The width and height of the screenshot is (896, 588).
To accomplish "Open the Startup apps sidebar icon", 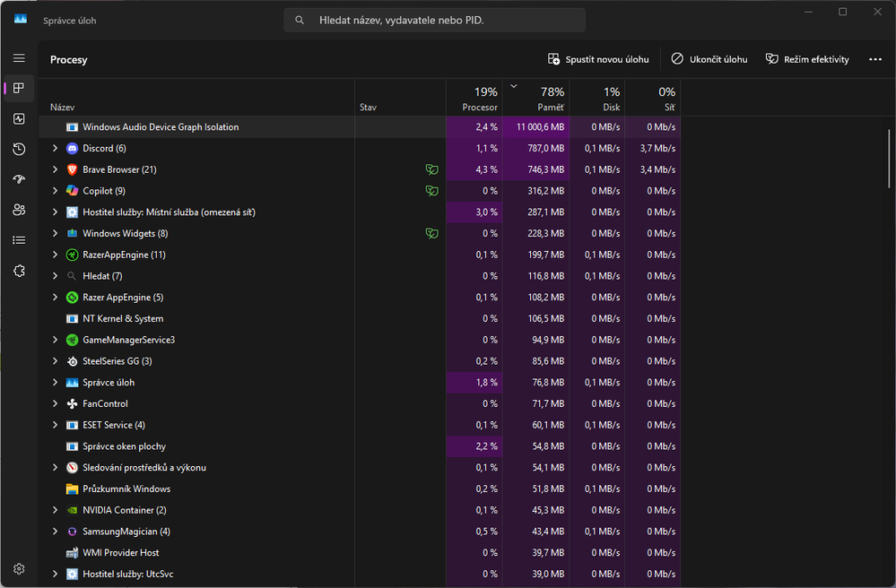I will [x=19, y=179].
